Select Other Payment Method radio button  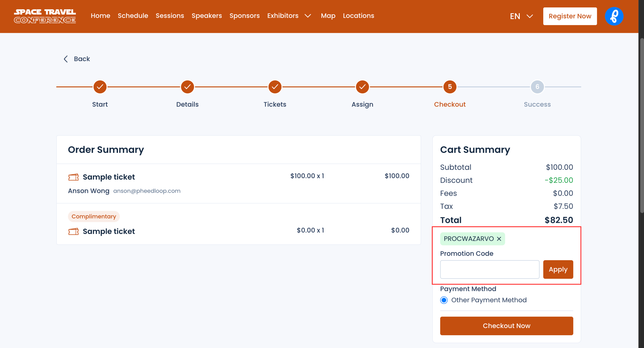point(444,300)
